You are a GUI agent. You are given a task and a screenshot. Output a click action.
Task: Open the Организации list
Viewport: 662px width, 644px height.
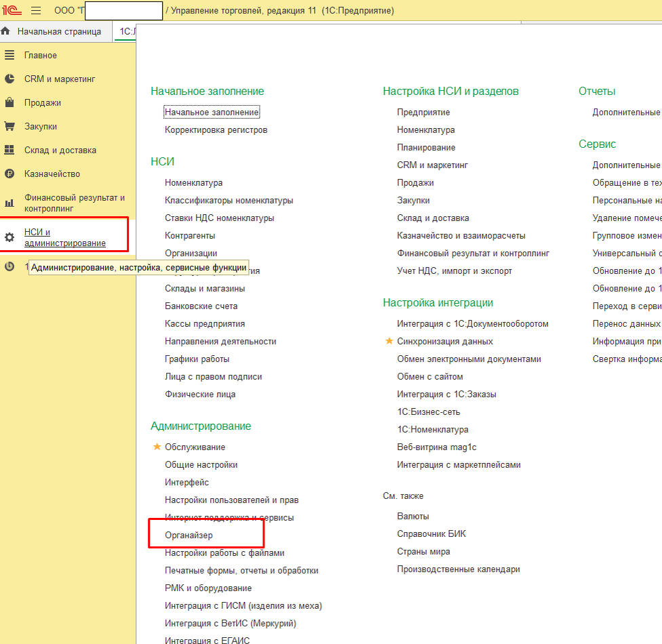click(x=191, y=254)
